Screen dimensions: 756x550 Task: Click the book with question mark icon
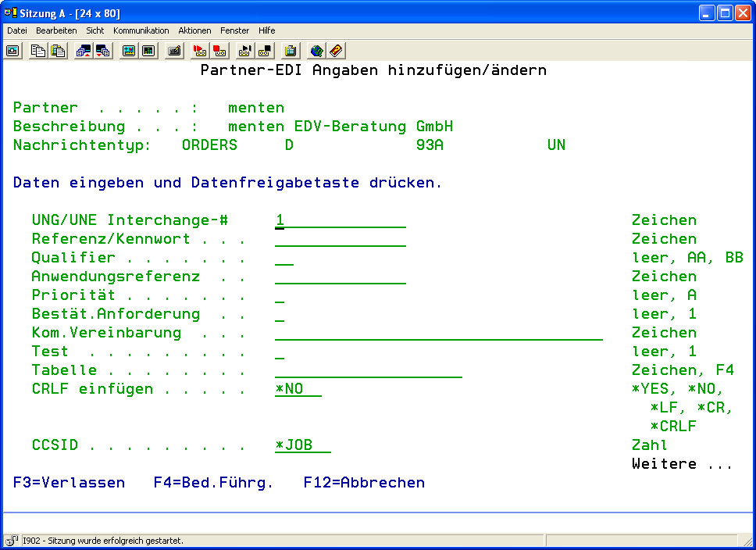point(336,51)
